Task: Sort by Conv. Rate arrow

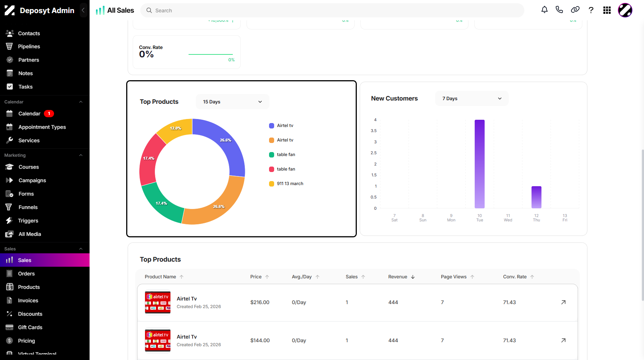Action: point(532,277)
